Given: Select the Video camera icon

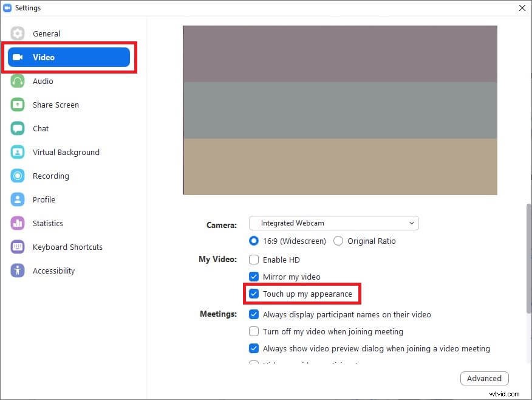Looking at the screenshot, I should 20,57.
